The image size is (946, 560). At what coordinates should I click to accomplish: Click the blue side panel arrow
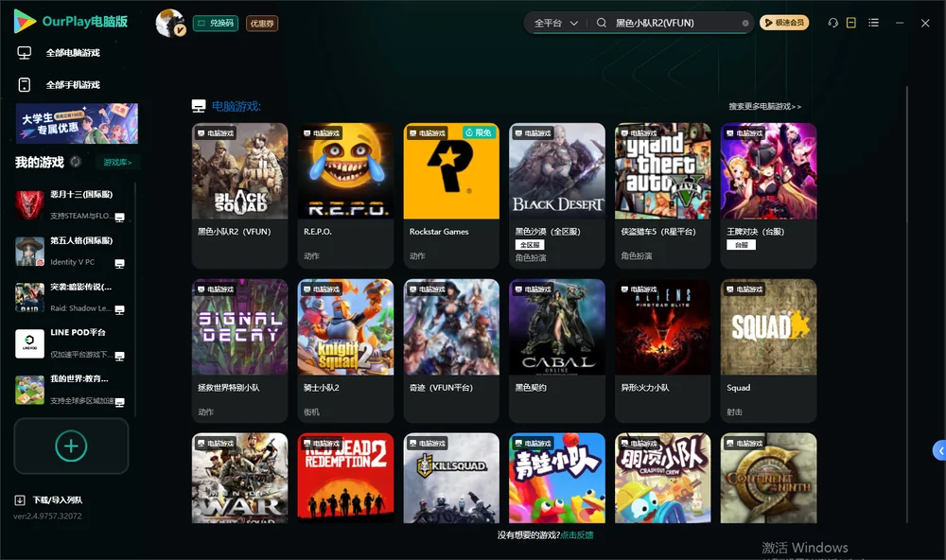(939, 450)
